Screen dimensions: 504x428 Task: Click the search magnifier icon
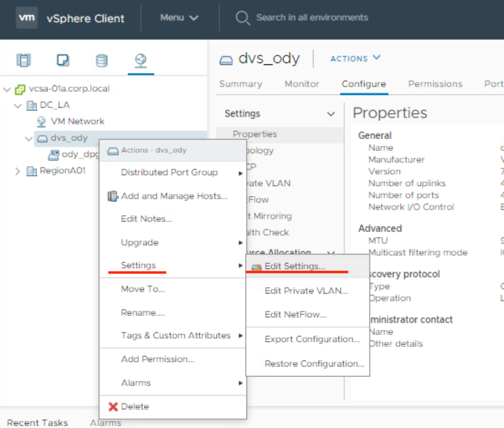click(x=242, y=18)
